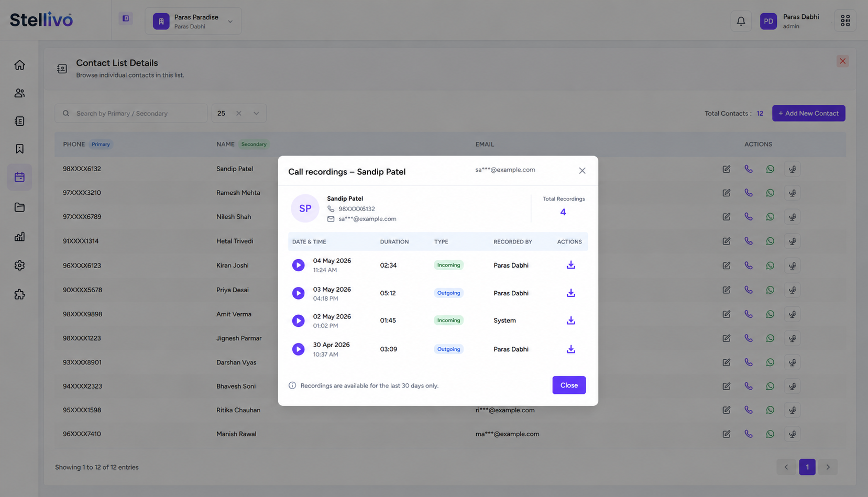
Task: Click Add New Contact button
Action: (x=808, y=113)
